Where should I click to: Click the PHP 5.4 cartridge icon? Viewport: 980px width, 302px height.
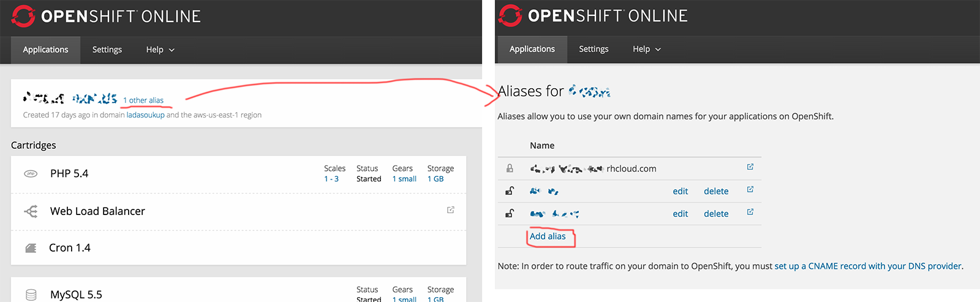tap(31, 174)
